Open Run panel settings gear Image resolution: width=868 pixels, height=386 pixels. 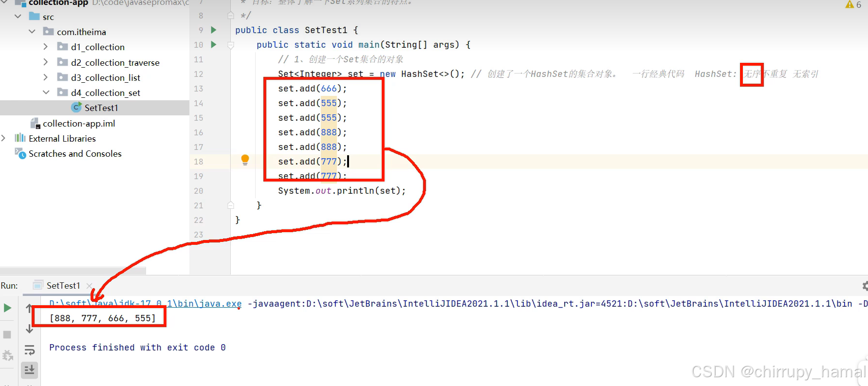[x=865, y=286]
